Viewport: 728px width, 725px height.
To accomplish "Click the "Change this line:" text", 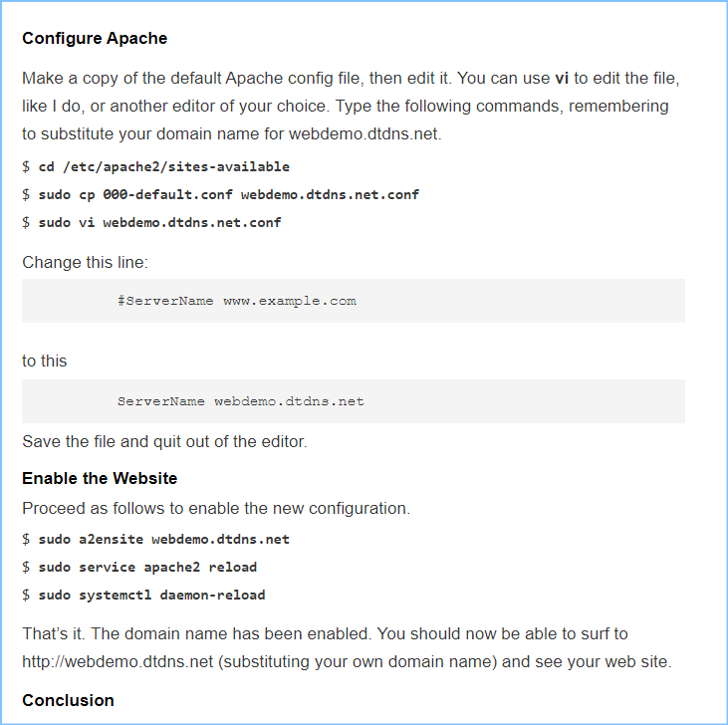I will point(85,263).
